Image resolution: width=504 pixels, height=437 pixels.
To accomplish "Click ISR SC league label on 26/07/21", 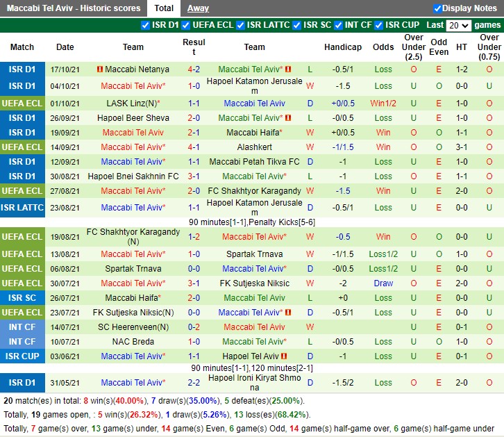I will tap(22, 298).
